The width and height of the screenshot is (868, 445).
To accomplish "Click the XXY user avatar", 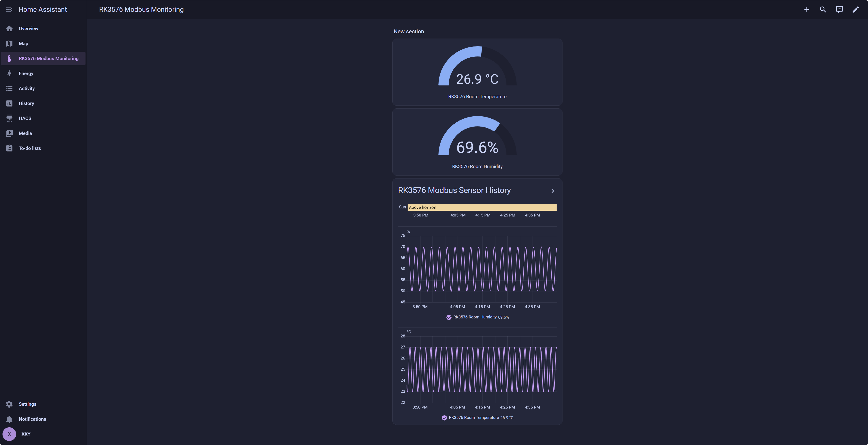I will point(9,434).
